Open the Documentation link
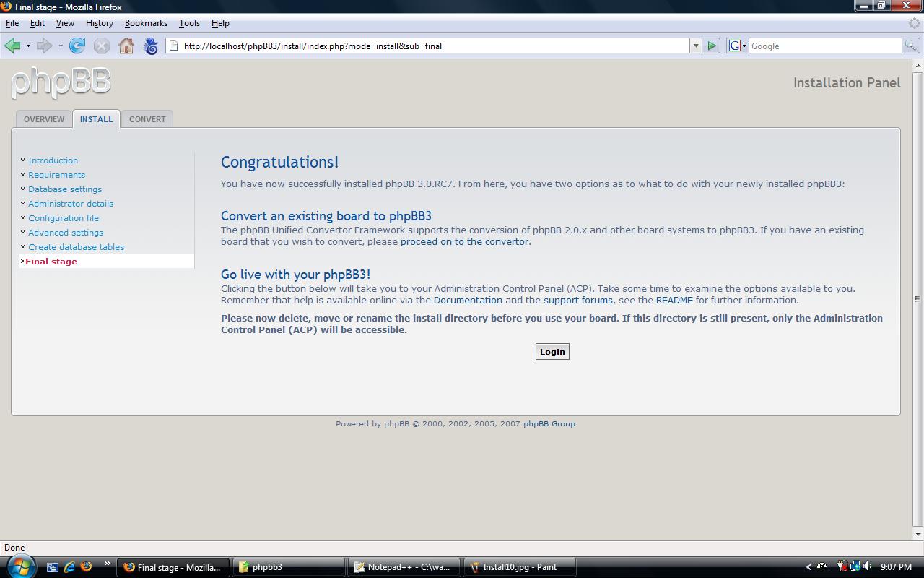924x578 pixels. pos(468,300)
